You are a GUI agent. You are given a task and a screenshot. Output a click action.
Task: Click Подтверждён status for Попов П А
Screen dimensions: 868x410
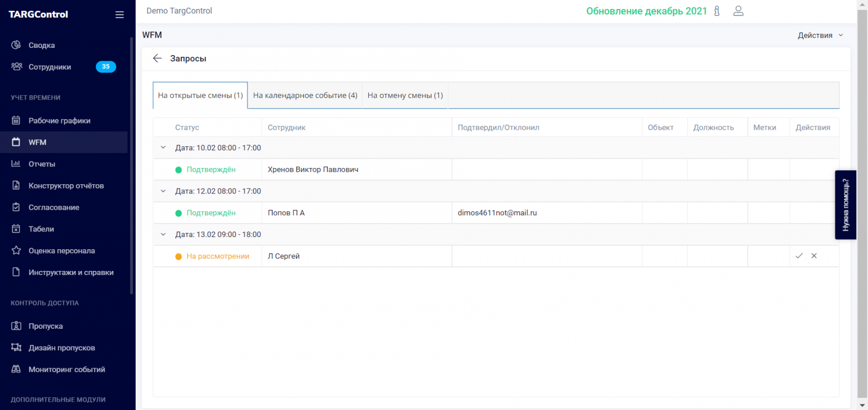211,213
